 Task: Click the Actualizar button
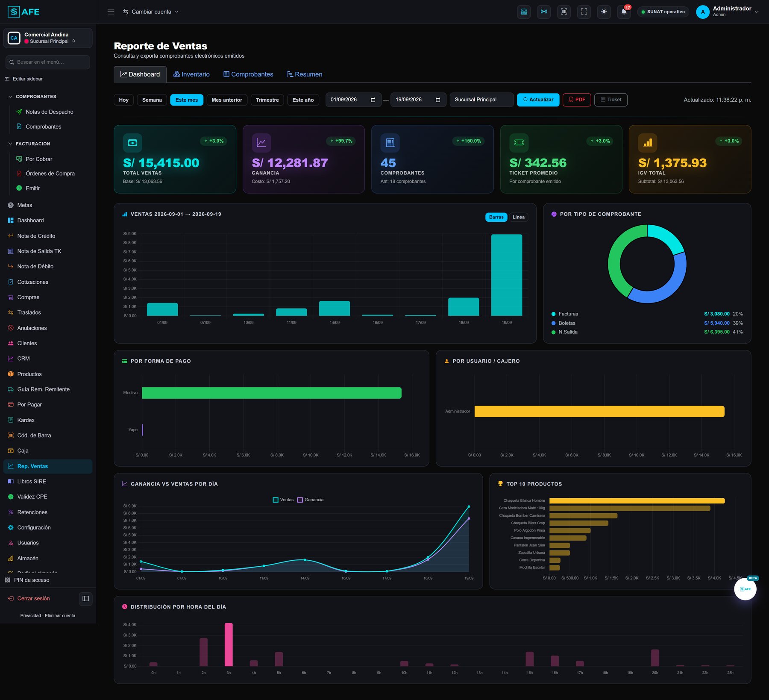click(x=538, y=100)
